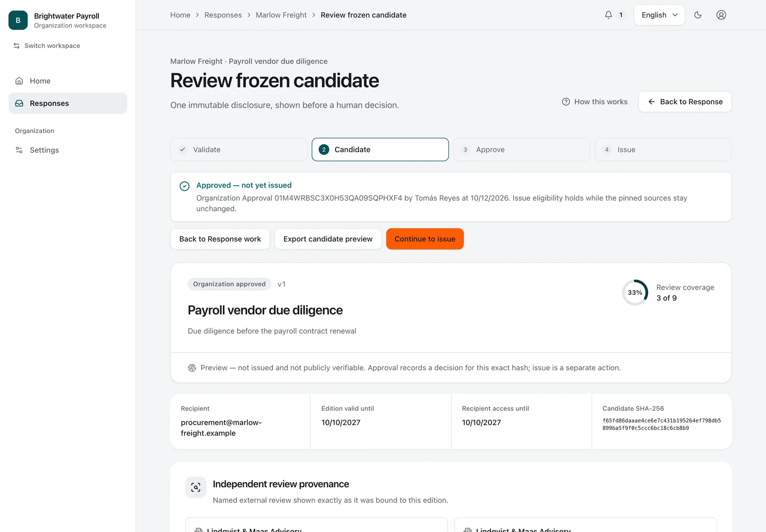
Task: Click Continue to issue button
Action: click(x=425, y=239)
